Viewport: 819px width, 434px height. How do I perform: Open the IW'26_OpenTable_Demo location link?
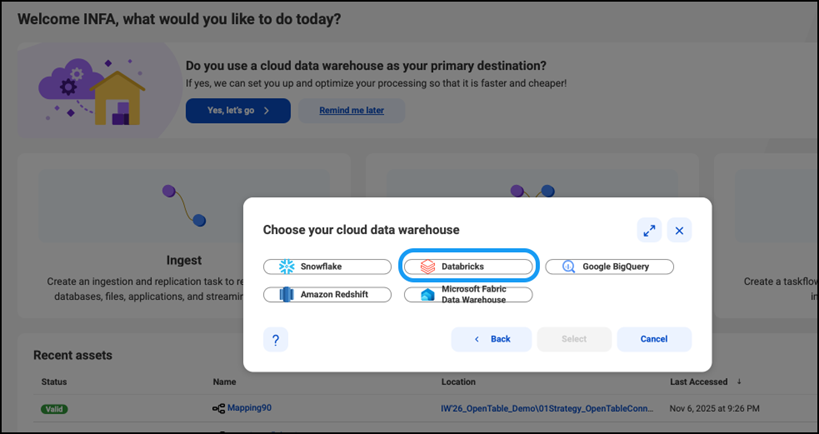coord(547,408)
